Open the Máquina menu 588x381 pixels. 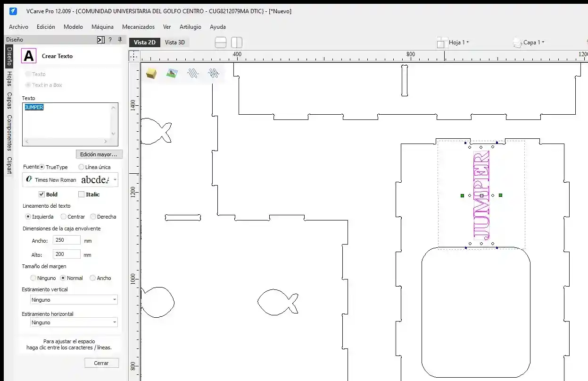102,27
